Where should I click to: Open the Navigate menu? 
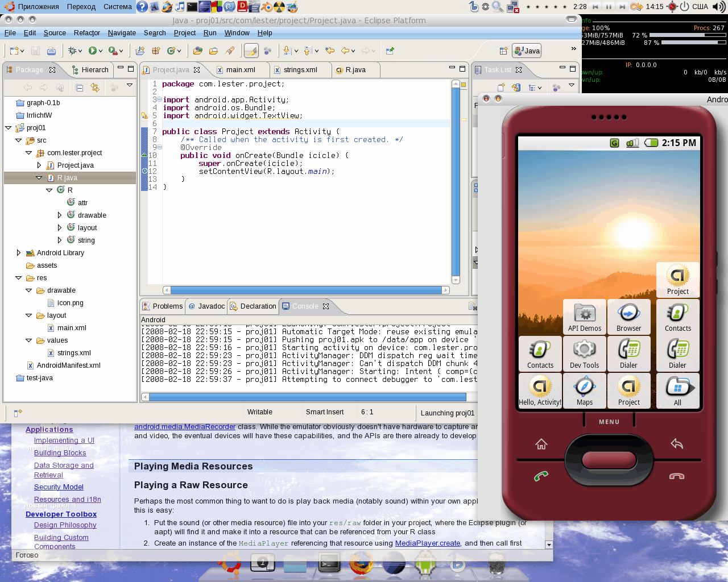[122, 33]
